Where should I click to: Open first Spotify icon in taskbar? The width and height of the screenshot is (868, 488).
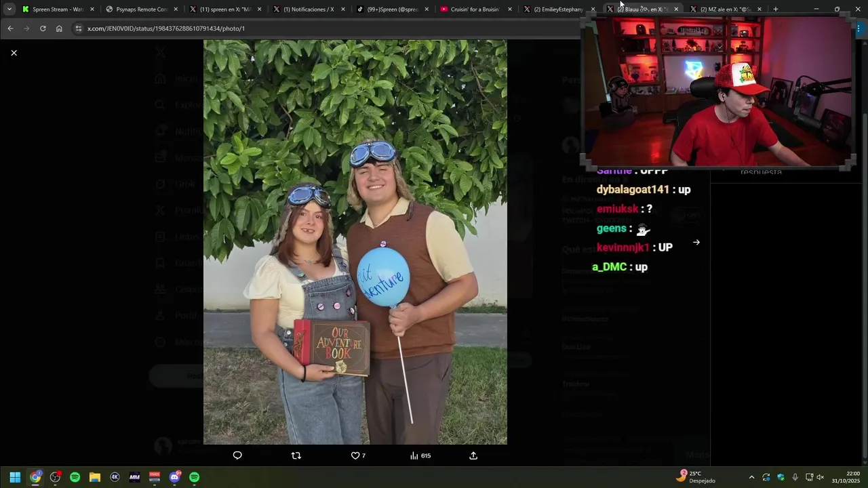[75, 477]
